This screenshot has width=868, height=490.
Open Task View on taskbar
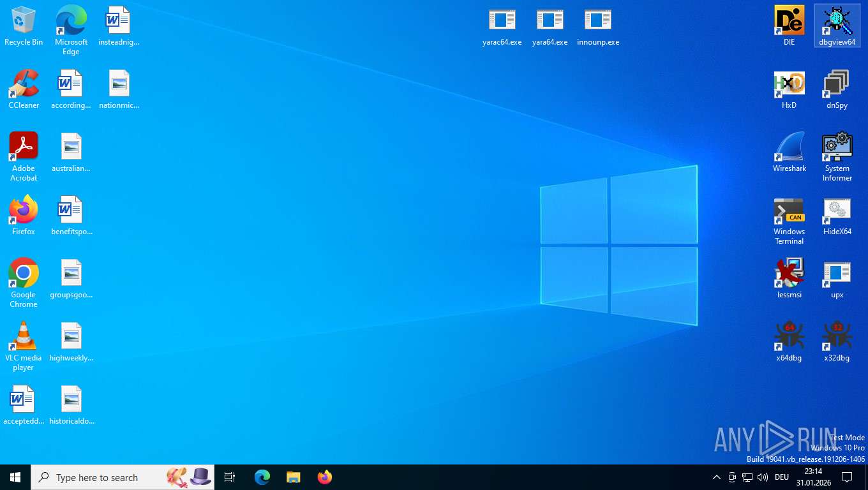click(230, 477)
